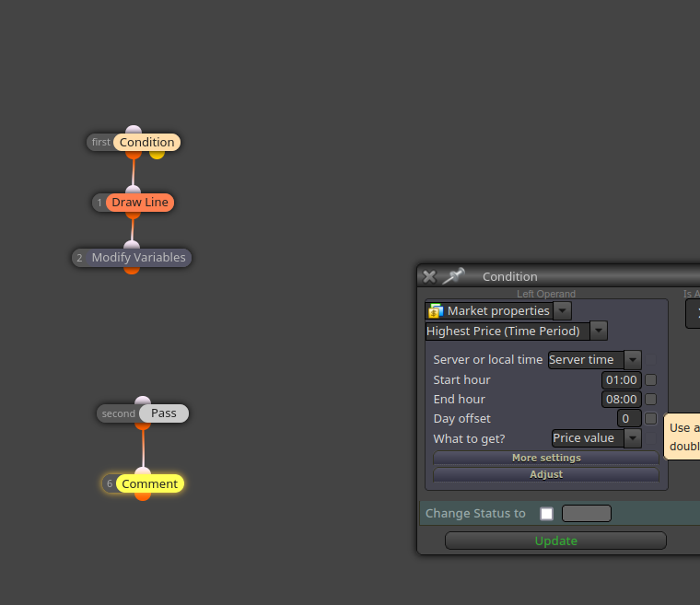Image resolution: width=700 pixels, height=605 pixels.
Task: Click the Left Operand heading label
Action: [x=546, y=294]
